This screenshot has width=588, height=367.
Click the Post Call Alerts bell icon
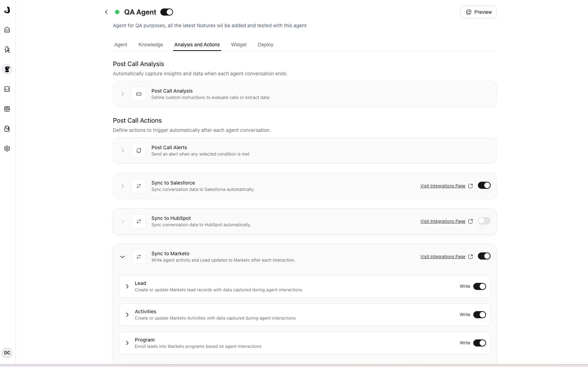click(x=139, y=151)
